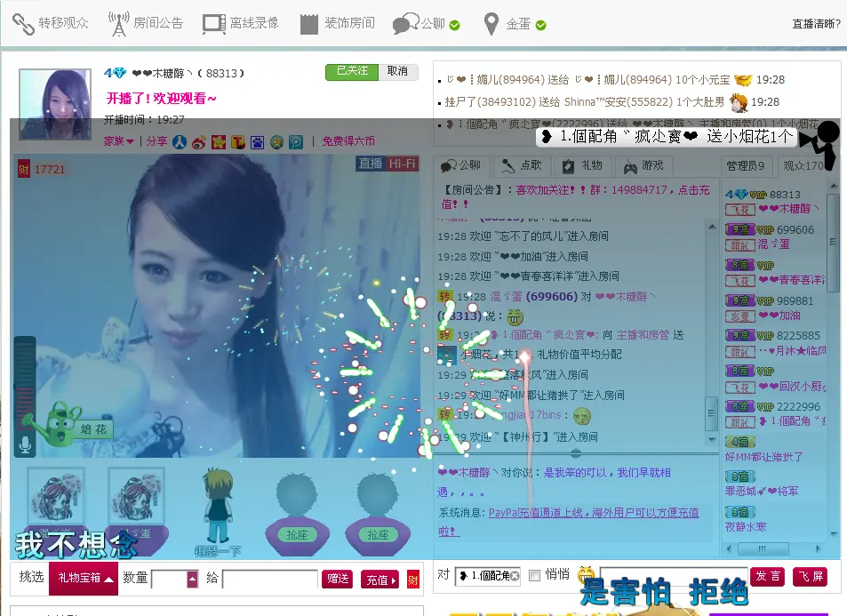Click the 转移观众 chain icon
Screen dimensions: 847x616
click(23, 24)
